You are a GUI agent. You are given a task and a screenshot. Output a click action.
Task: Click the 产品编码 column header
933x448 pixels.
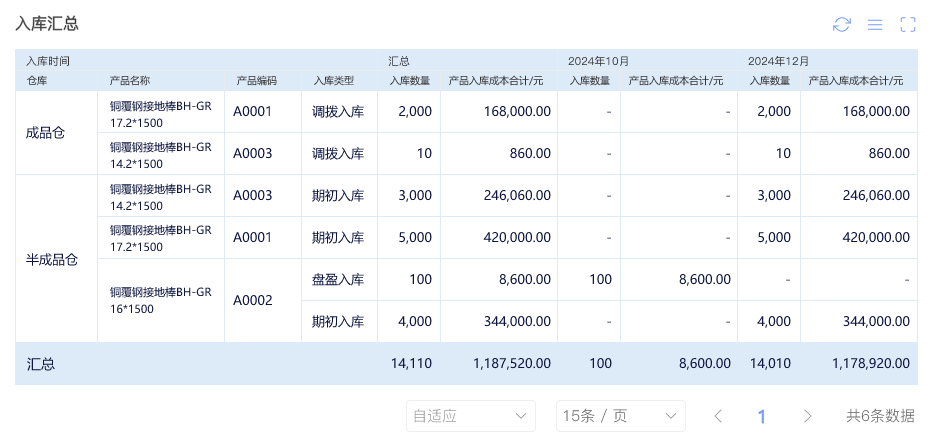point(256,80)
